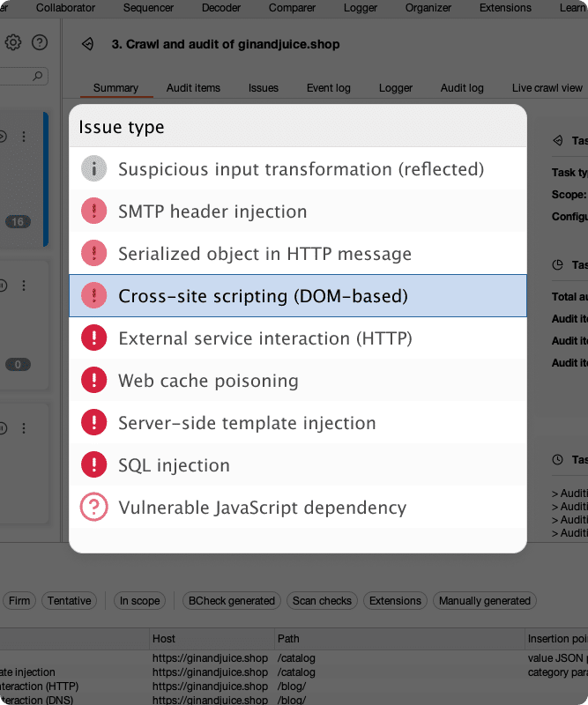Open the settings gear icon
The image size is (588, 705).
pyautogui.click(x=13, y=42)
